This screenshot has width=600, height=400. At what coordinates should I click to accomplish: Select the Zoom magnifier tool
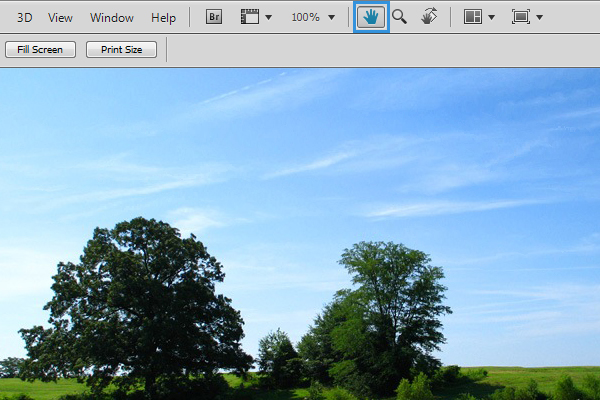click(399, 17)
